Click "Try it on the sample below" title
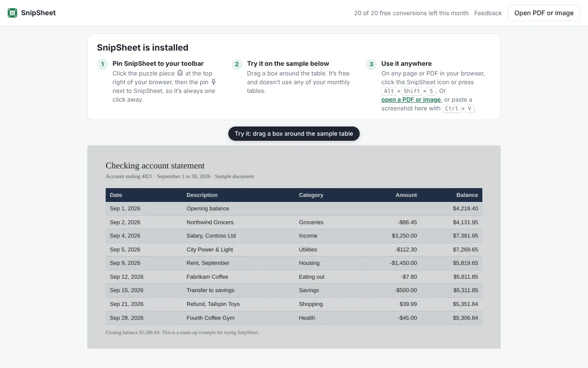The width and height of the screenshot is (588, 368). (x=288, y=63)
